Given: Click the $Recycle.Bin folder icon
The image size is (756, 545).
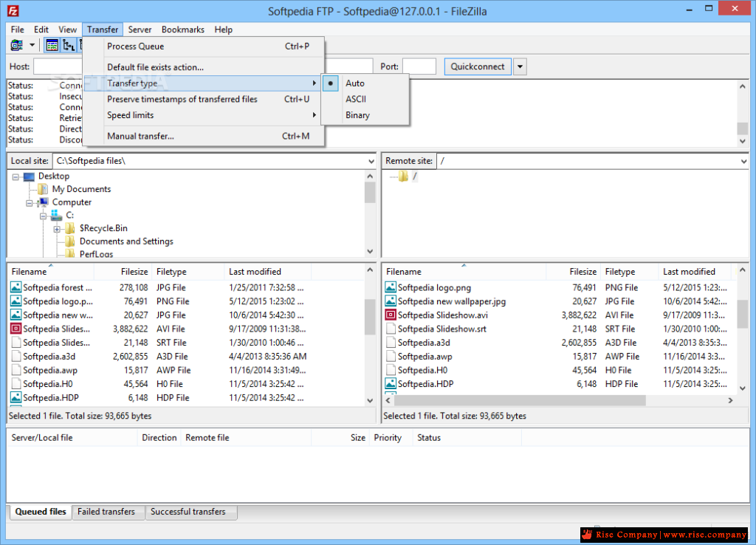Looking at the screenshot, I should coord(70,228).
